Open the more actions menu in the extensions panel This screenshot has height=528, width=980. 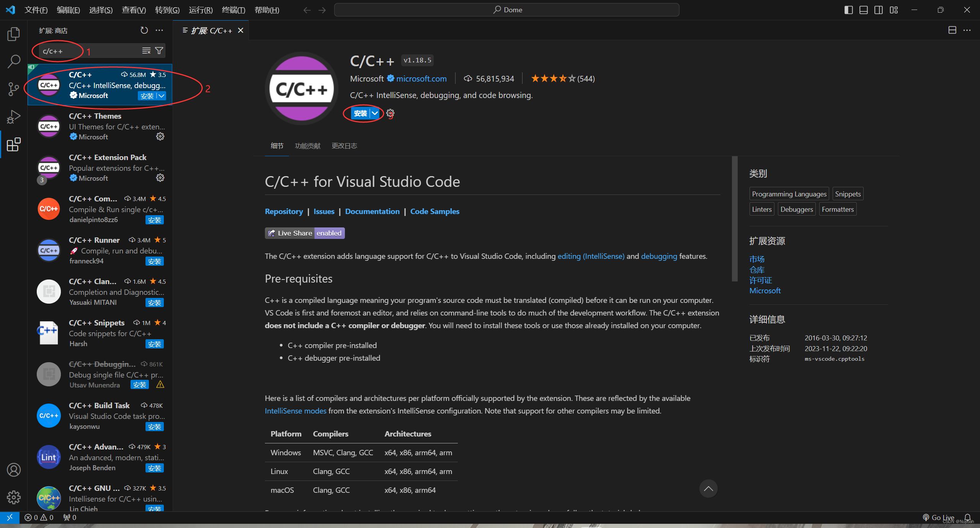pyautogui.click(x=160, y=30)
